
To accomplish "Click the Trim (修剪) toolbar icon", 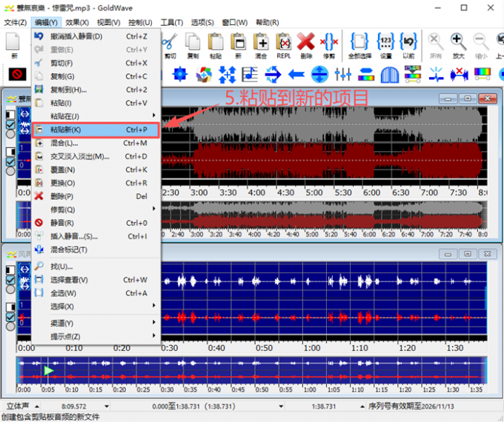I will click(330, 42).
